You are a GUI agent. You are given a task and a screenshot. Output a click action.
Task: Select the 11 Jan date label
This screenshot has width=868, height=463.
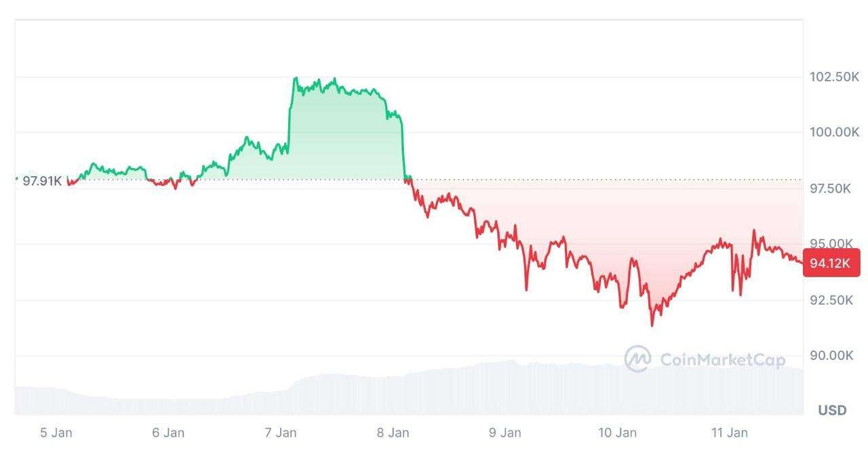coord(729,433)
